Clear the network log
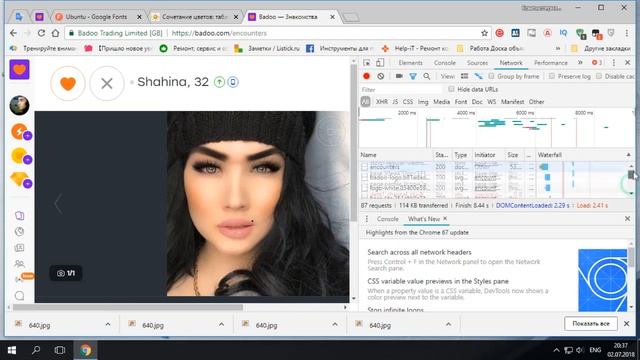Image resolution: width=640 pixels, height=360 pixels. [380, 76]
